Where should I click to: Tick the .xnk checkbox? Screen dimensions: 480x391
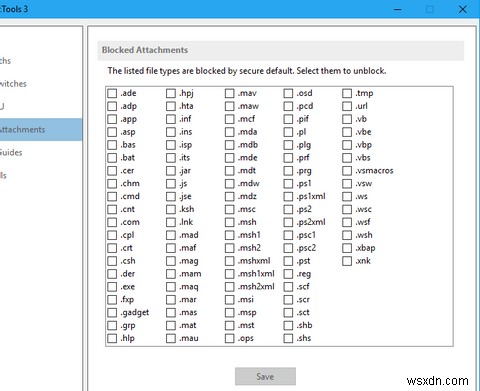pyautogui.click(x=347, y=261)
